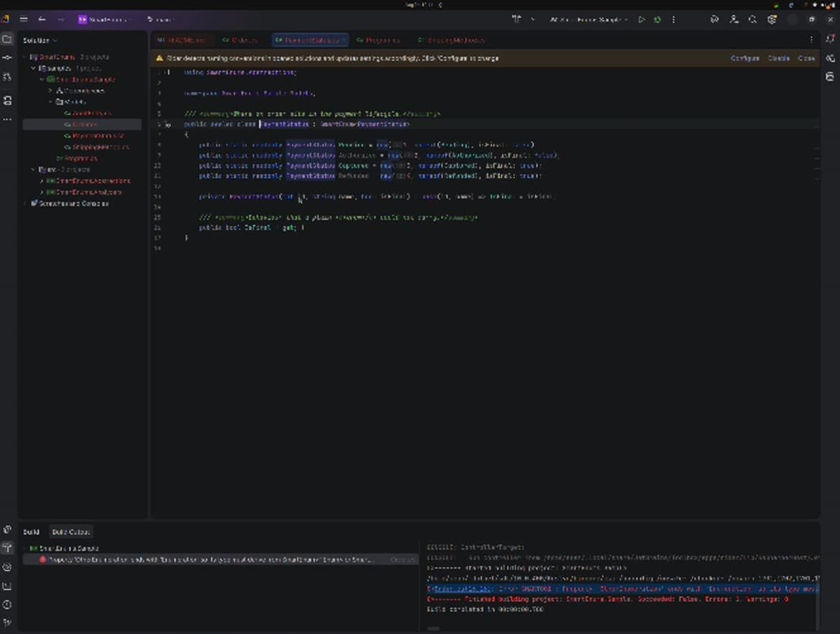Open the run configuration selector
The height and width of the screenshot is (634, 840).
coord(588,19)
